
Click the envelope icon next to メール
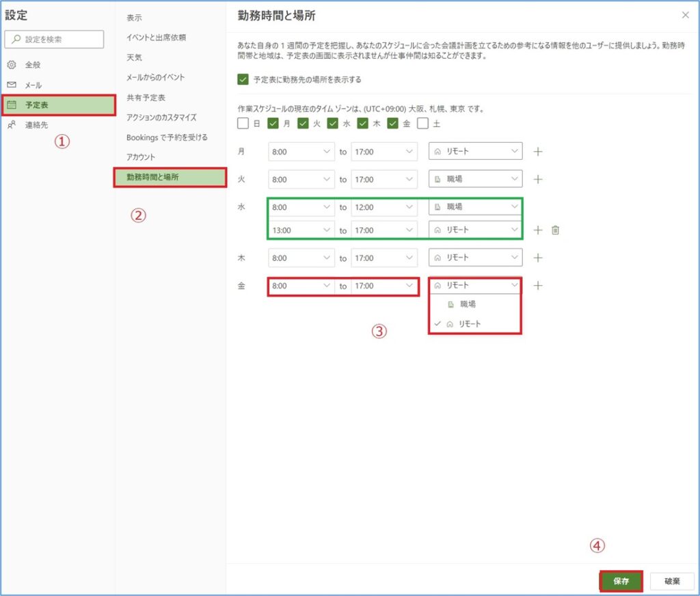pos(12,85)
